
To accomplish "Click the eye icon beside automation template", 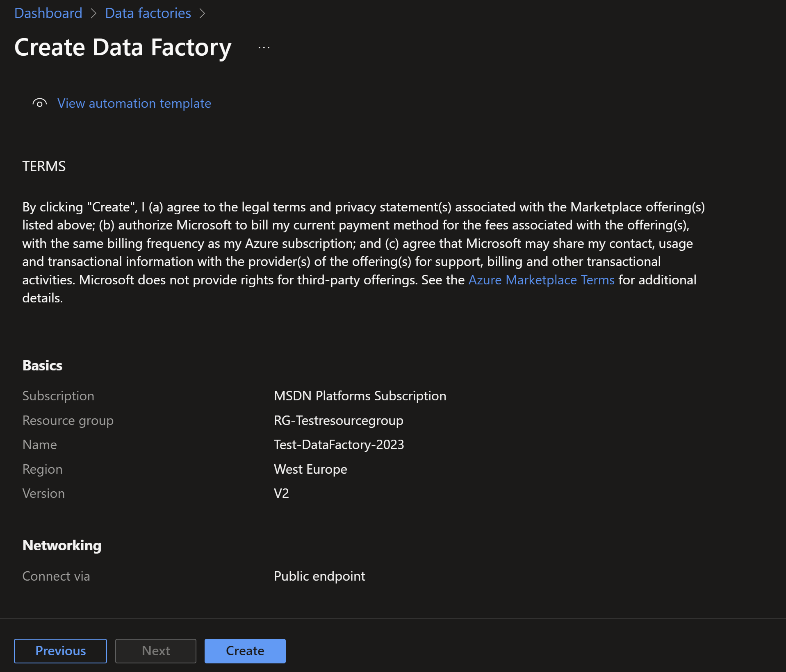I will pyautogui.click(x=40, y=103).
